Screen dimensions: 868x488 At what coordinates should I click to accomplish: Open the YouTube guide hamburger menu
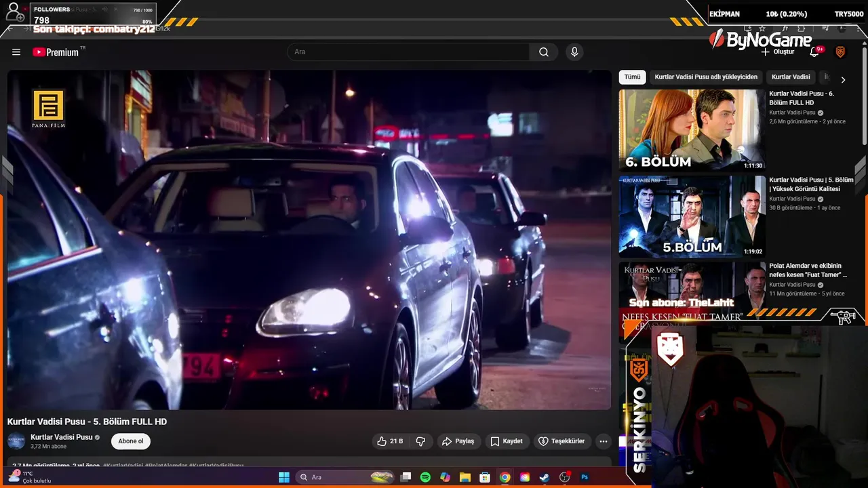pos(16,52)
